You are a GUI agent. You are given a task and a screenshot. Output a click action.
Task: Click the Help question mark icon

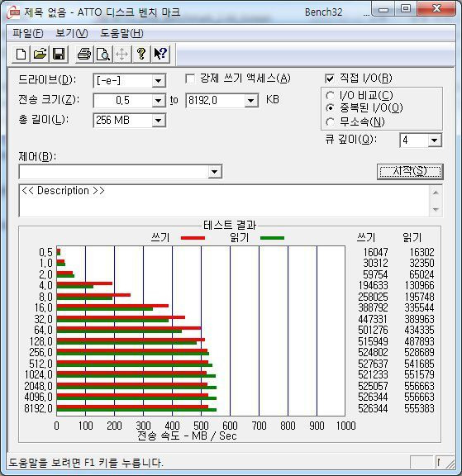point(141,55)
